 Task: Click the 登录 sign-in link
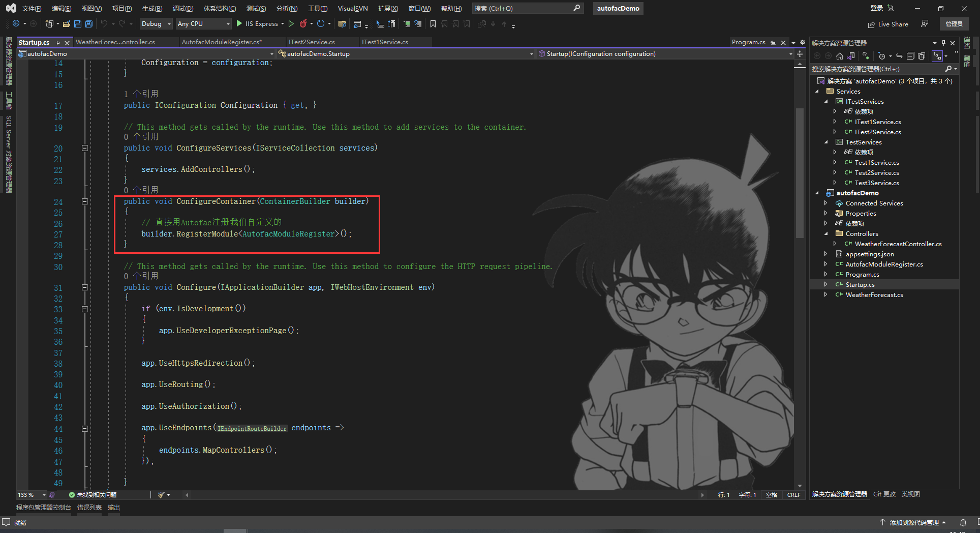[877, 8]
